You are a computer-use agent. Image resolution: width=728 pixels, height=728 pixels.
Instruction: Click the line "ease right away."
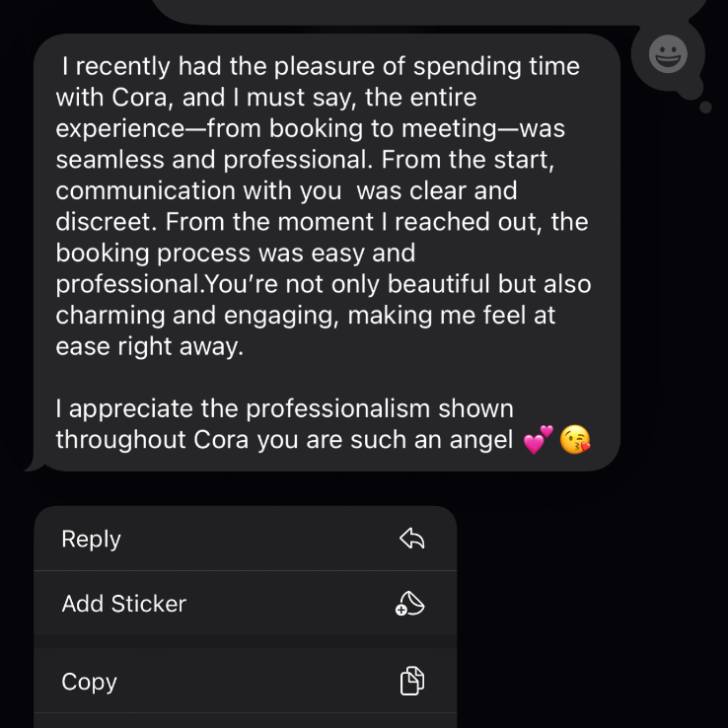coord(149,347)
